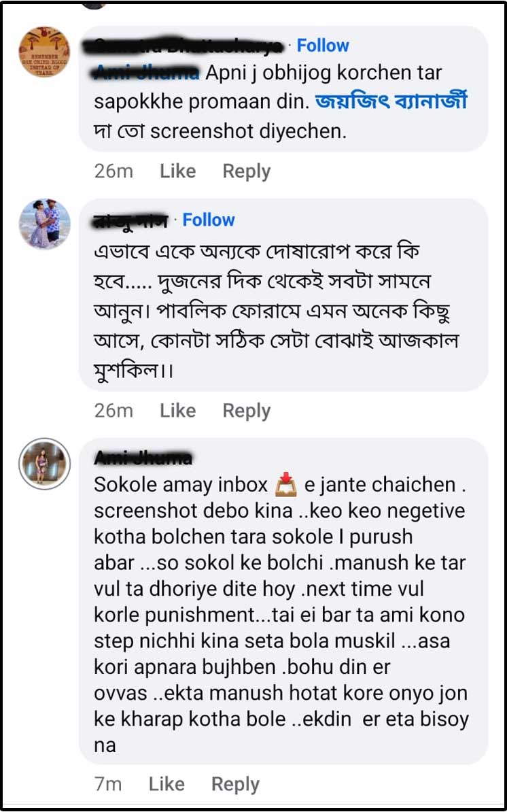Reply to the Bengali-script comment ending in মুশকিল
This screenshot has height=812, width=507.
[246, 411]
